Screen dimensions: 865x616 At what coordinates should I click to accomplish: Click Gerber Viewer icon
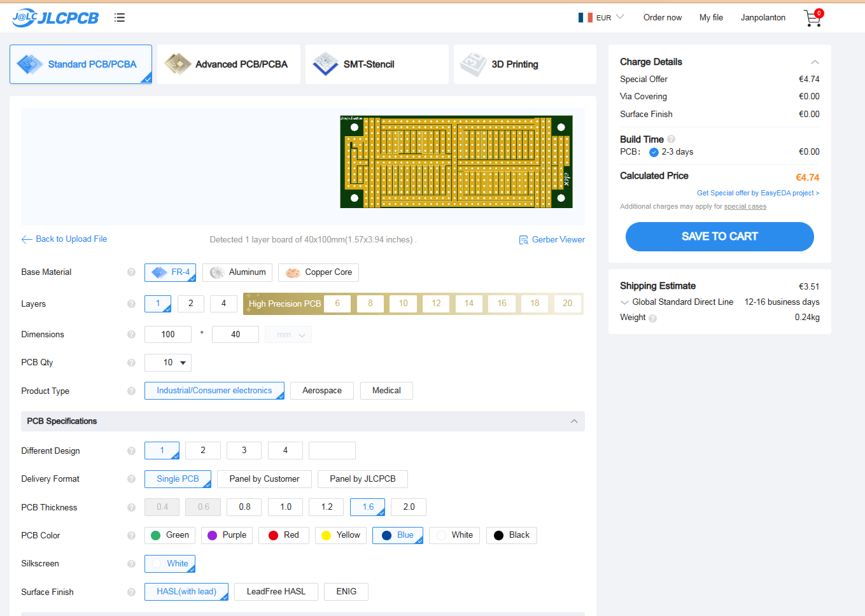524,240
